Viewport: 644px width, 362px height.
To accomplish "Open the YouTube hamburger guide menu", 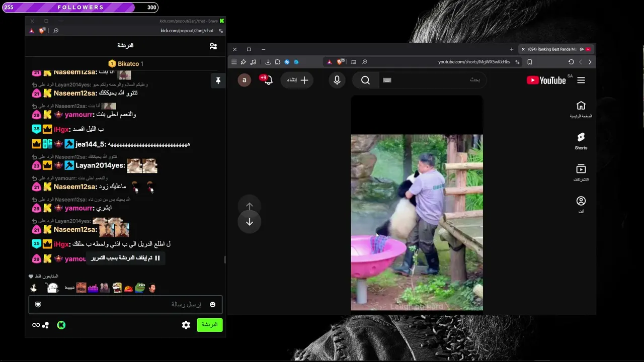I will 581,80.
